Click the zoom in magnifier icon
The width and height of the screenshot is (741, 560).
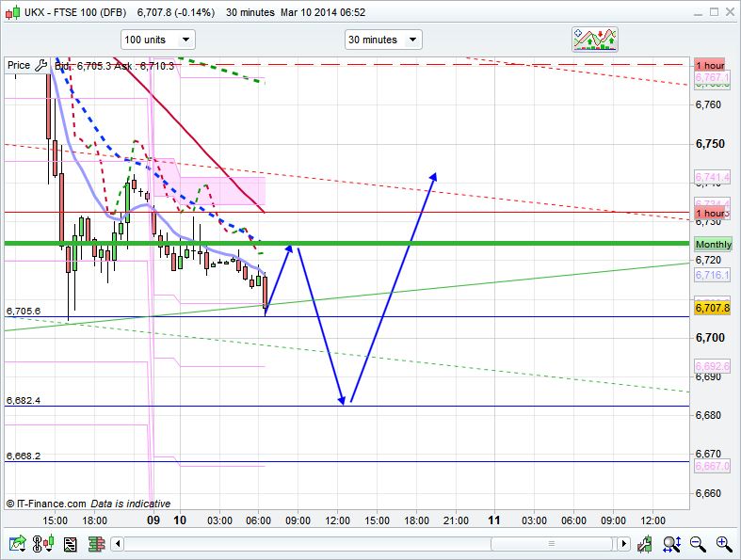point(723,543)
